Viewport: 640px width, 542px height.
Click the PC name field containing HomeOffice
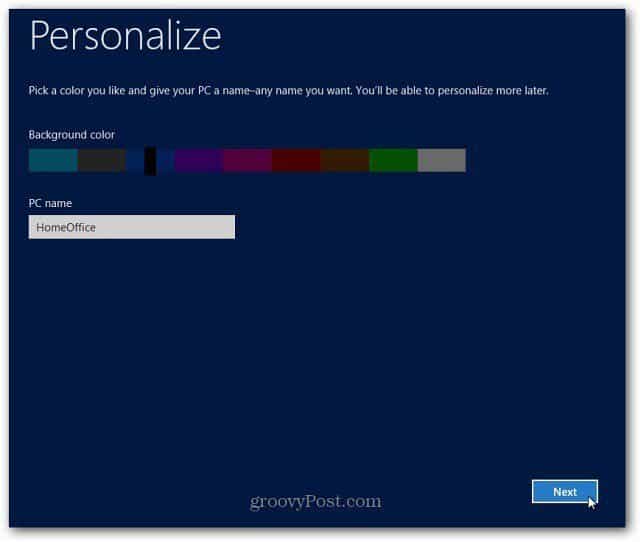tap(132, 227)
